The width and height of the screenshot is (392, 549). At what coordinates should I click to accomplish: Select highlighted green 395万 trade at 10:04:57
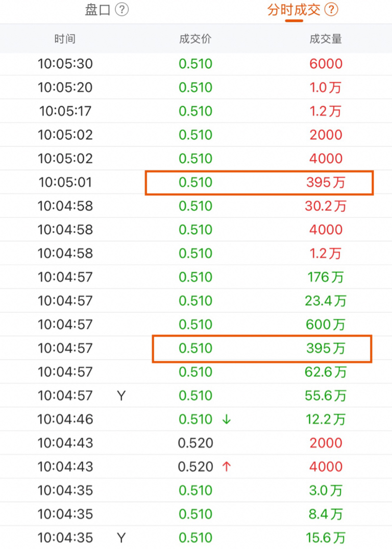point(262,348)
